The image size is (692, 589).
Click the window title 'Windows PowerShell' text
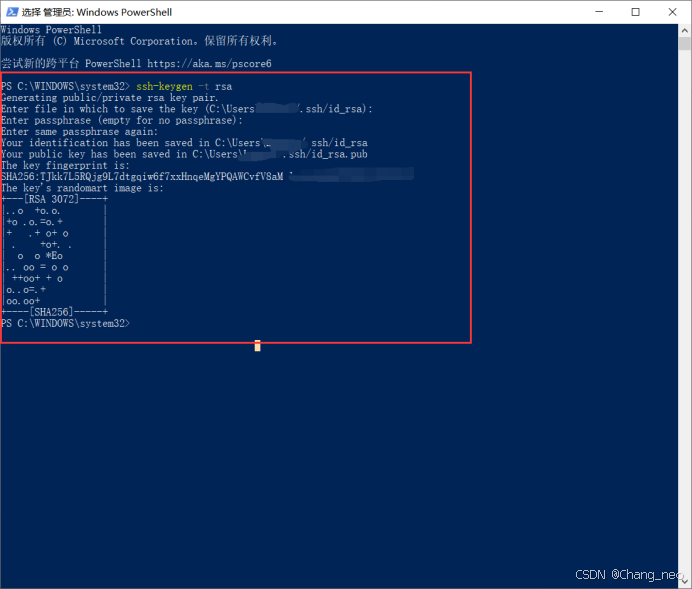(124, 12)
